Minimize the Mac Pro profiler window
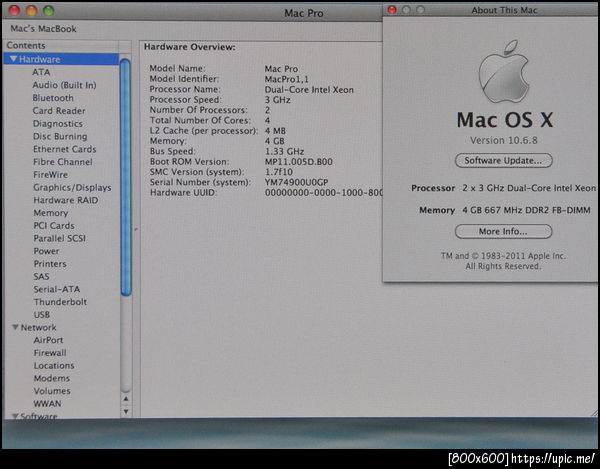This screenshot has height=469, width=600. [31, 10]
